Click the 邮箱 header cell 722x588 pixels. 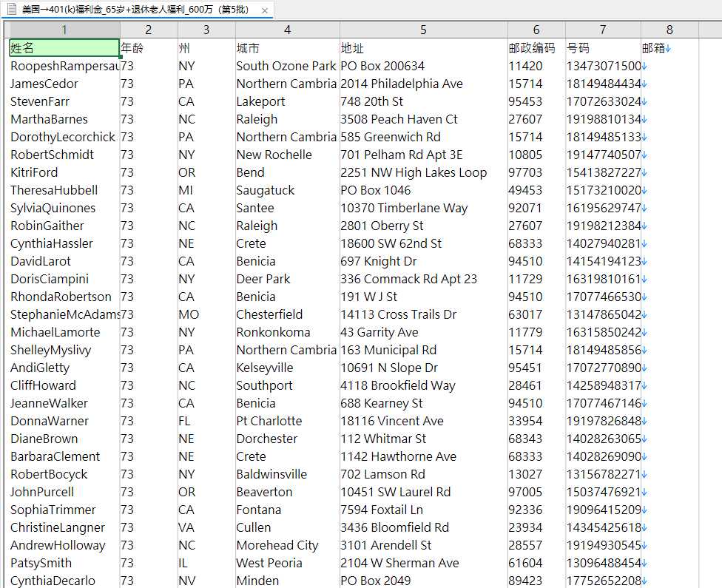click(670, 48)
